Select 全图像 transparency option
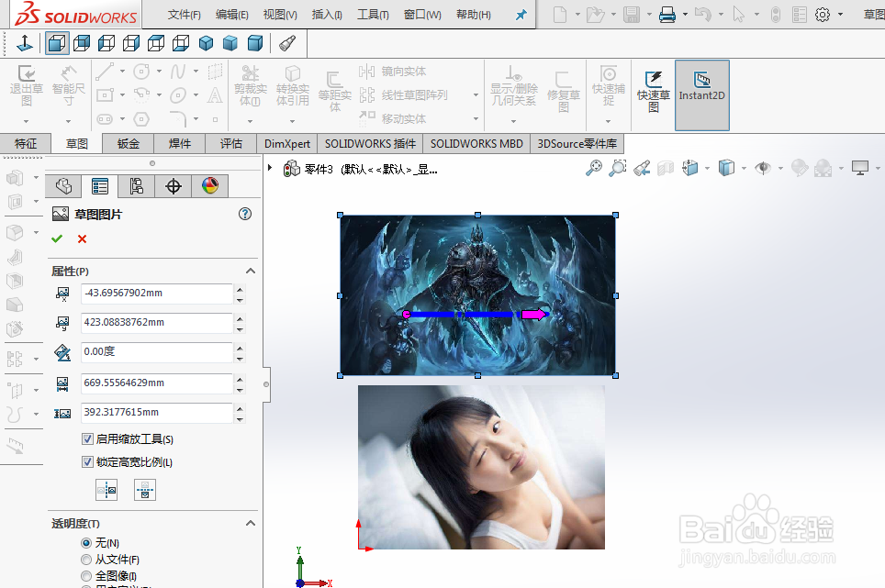Viewport: 885px width, 588px height. pyautogui.click(x=85, y=575)
